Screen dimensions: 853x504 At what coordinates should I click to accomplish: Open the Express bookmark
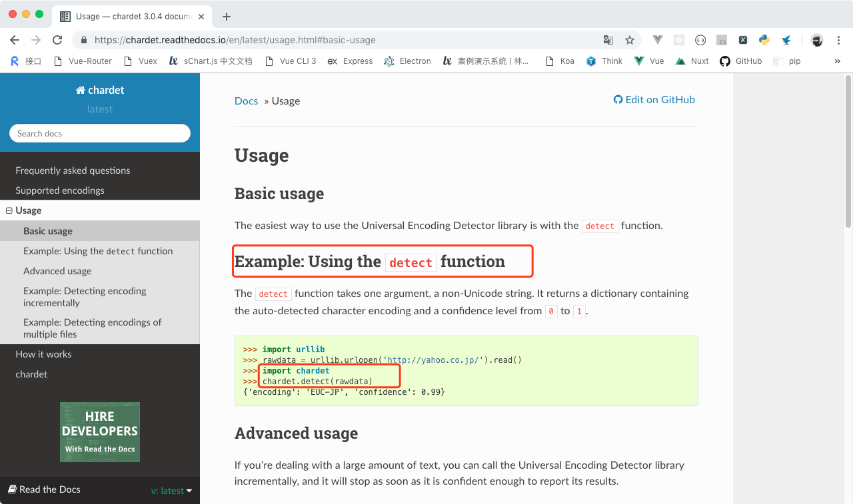[x=350, y=61]
